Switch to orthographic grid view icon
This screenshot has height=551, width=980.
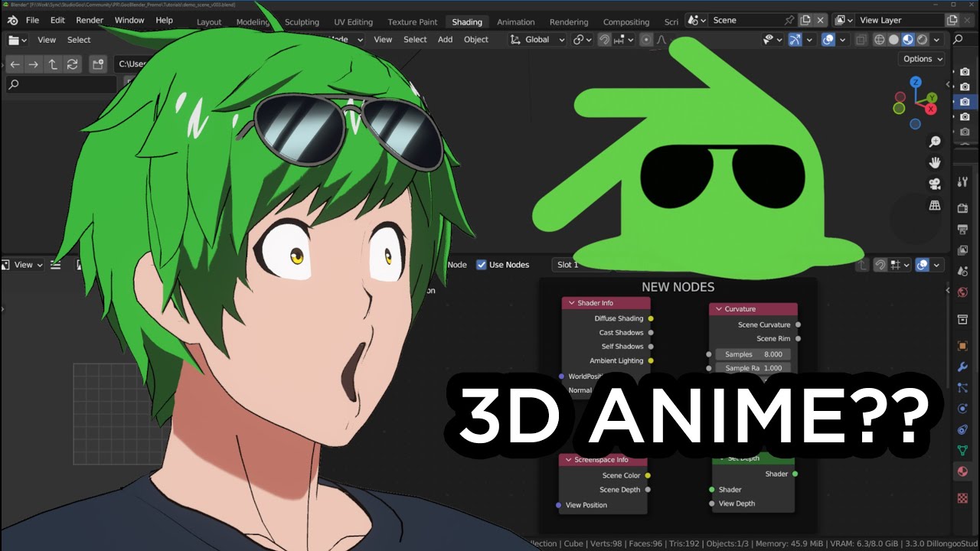(x=935, y=205)
